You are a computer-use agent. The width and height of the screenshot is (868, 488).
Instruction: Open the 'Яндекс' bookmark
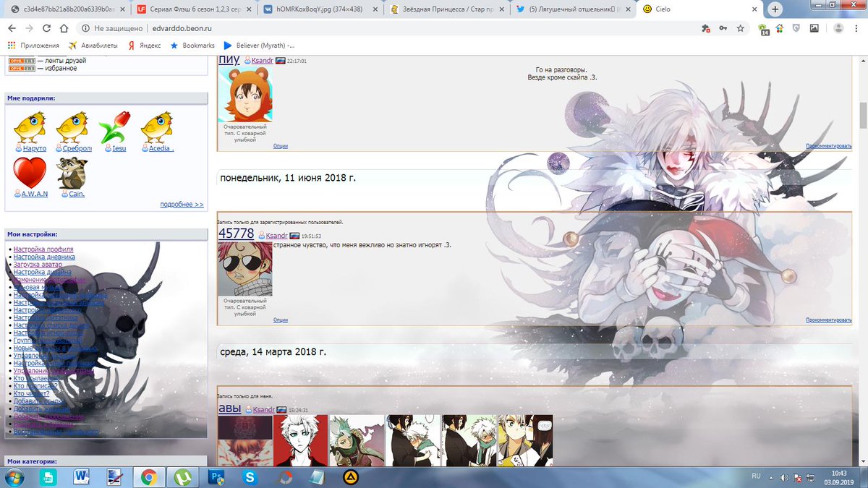pos(144,46)
